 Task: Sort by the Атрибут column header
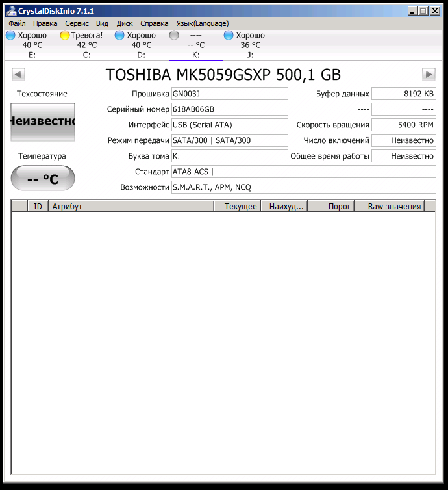(131, 206)
